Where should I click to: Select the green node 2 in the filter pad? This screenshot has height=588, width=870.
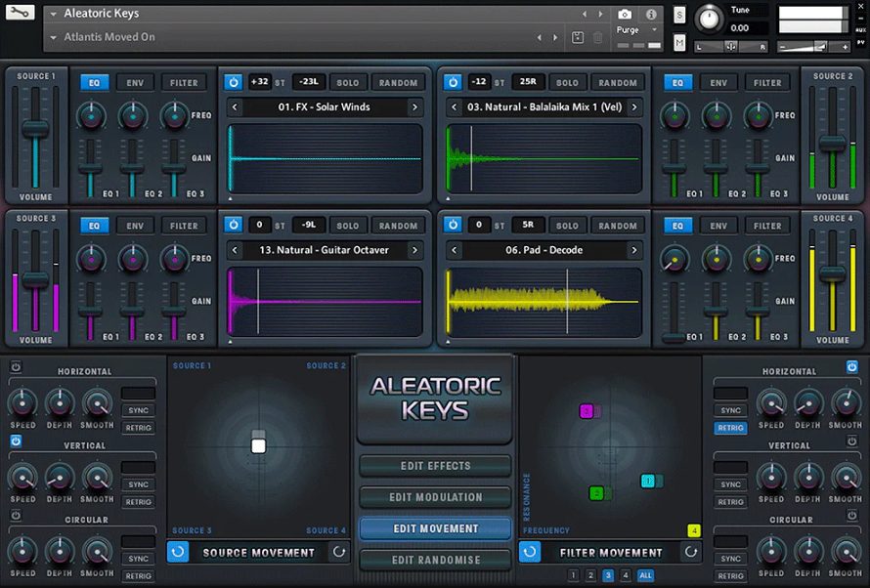point(596,492)
